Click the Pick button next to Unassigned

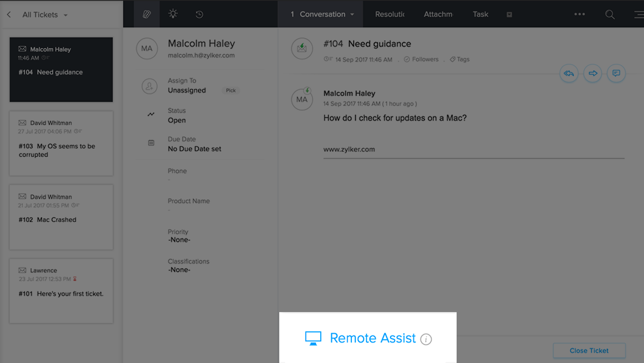click(231, 90)
